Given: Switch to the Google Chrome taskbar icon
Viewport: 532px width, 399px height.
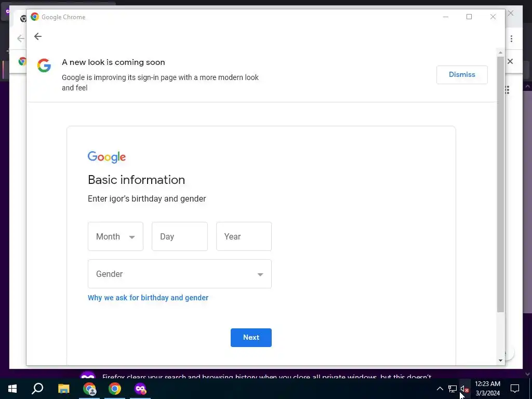Looking at the screenshot, I should tap(115, 389).
